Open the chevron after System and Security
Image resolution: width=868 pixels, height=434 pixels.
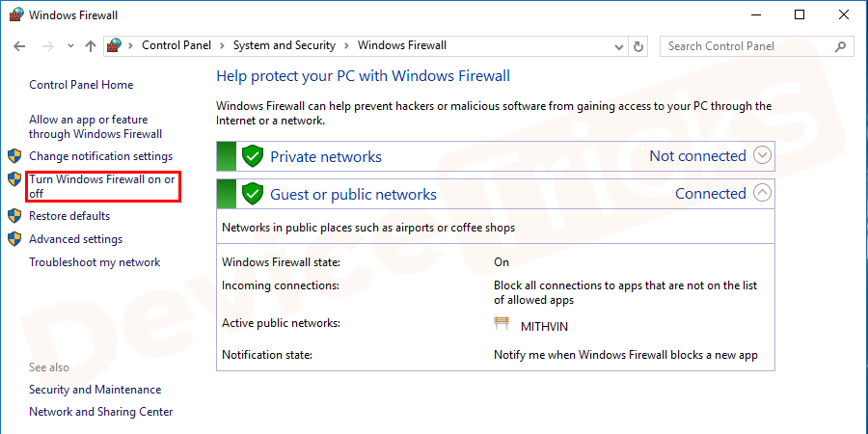[346, 46]
